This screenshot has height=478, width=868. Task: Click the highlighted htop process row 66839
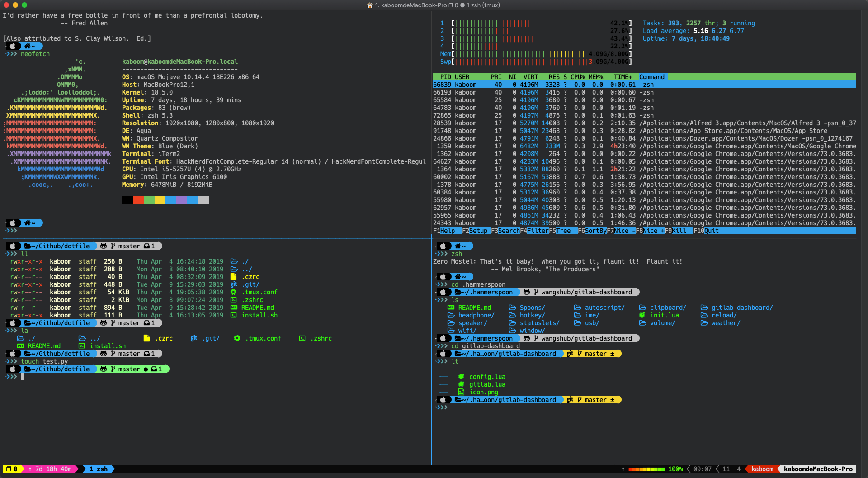coord(644,85)
